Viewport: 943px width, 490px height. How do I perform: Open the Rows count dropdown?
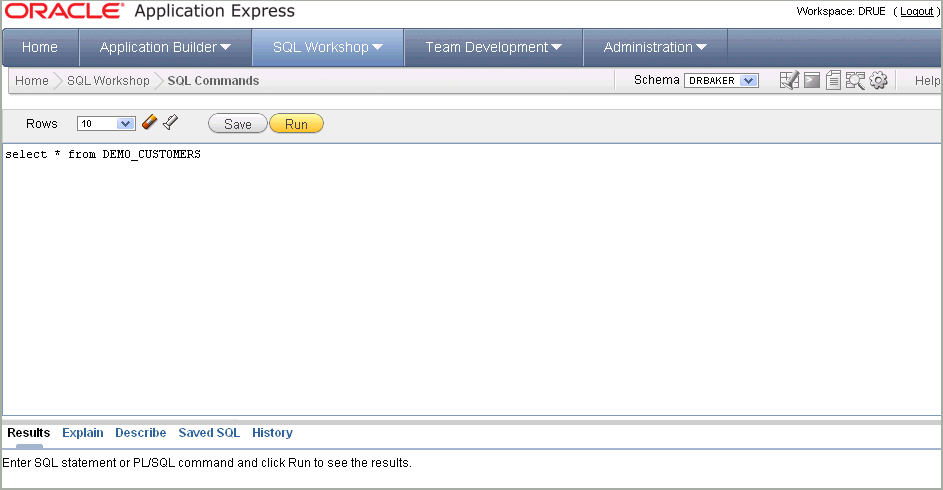pyautogui.click(x=106, y=124)
